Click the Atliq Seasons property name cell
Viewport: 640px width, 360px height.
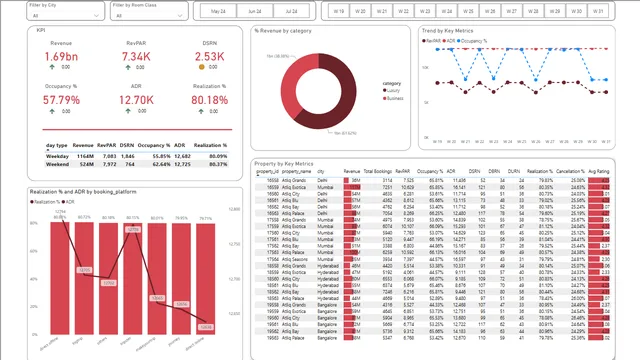pos(295,259)
